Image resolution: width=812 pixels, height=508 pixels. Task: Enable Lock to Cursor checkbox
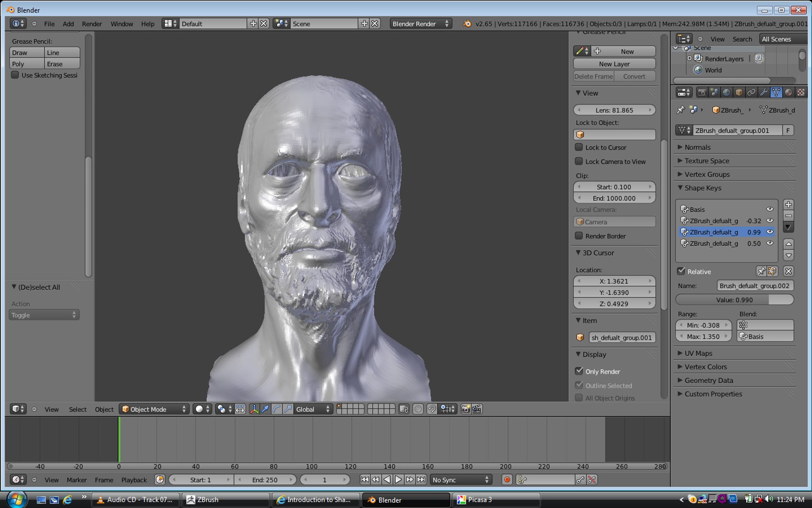coord(579,147)
